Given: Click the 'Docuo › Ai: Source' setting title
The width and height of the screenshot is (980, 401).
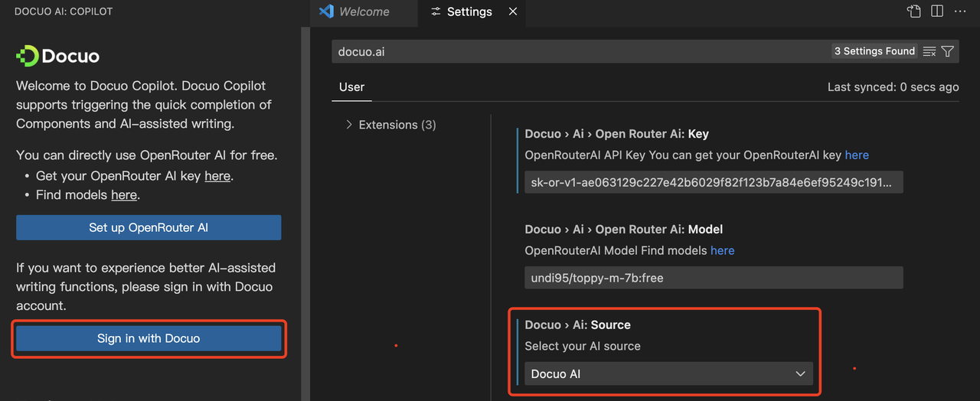Looking at the screenshot, I should (578, 325).
